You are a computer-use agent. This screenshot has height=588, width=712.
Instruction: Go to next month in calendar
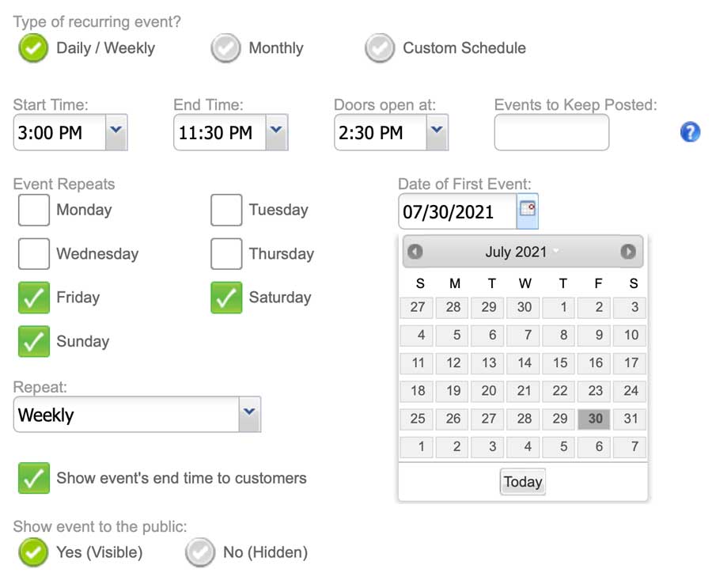(628, 252)
